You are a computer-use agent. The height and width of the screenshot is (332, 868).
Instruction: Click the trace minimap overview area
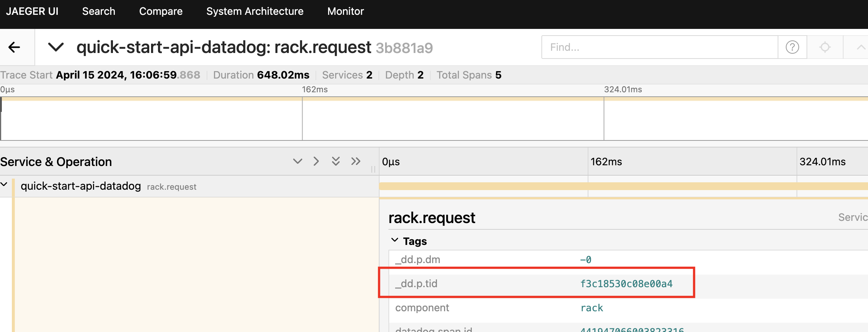click(x=434, y=119)
